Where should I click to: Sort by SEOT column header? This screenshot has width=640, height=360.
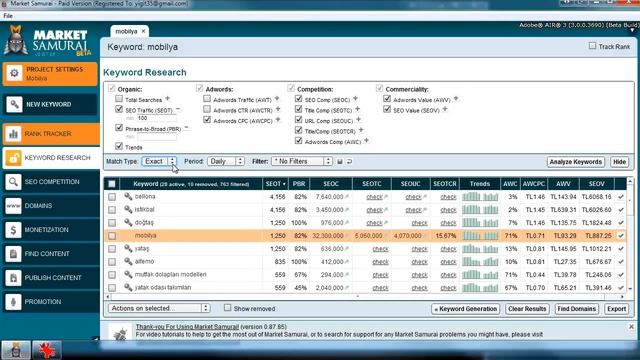click(276, 184)
